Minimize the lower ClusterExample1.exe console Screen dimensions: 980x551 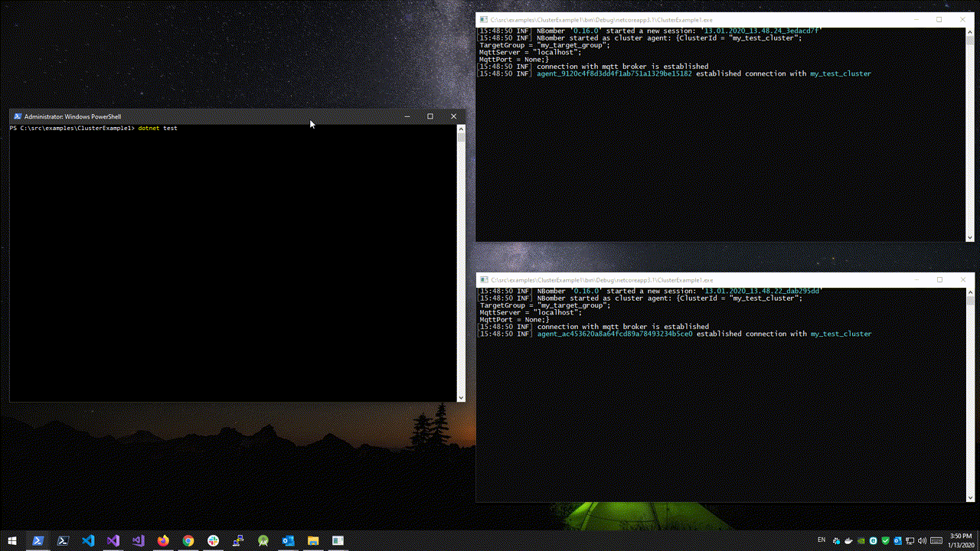(916, 280)
